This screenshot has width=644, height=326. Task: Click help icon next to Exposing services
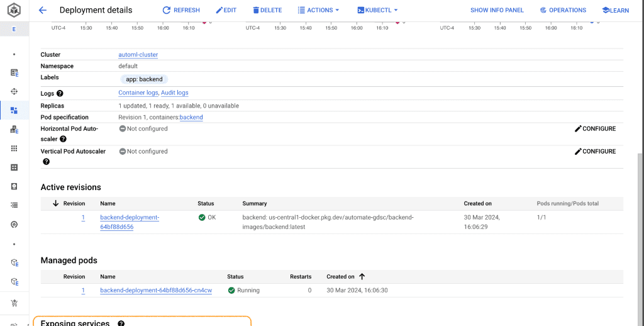tap(121, 323)
